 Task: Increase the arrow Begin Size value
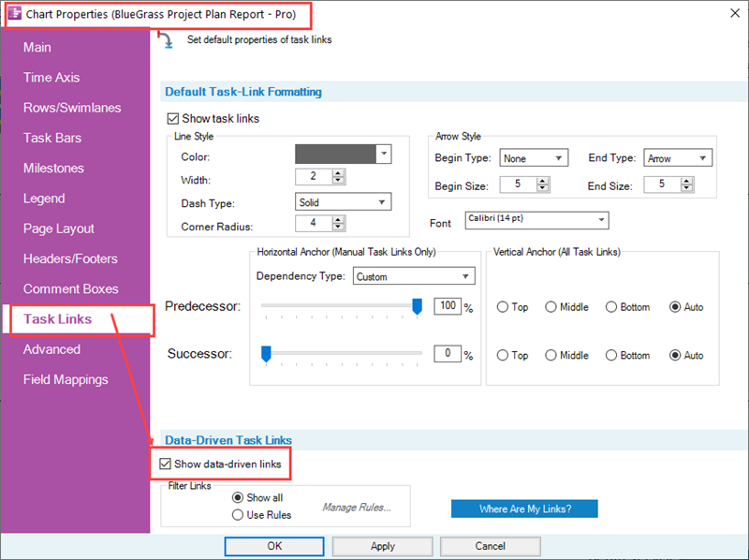pos(543,181)
